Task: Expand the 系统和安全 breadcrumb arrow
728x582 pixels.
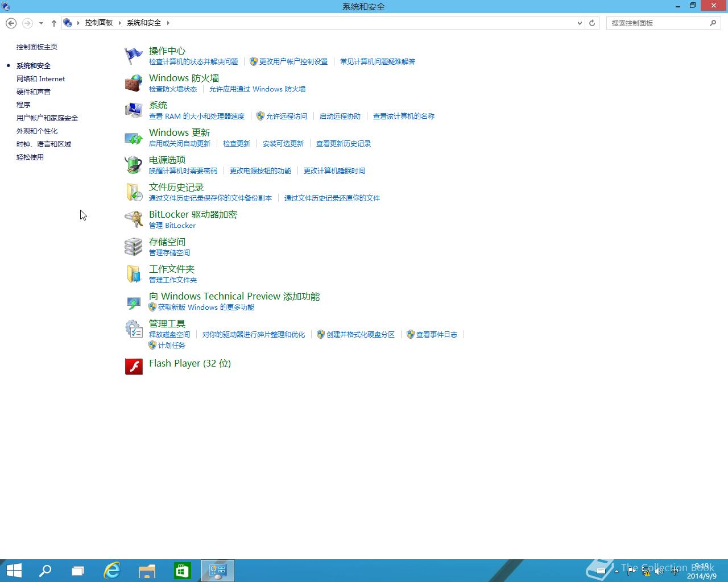Action: pos(168,23)
